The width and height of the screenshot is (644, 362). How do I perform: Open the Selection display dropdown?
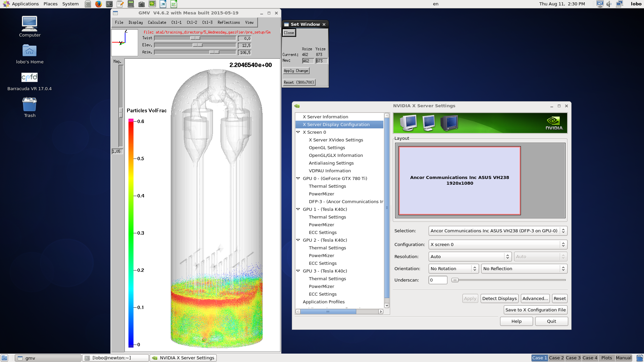[x=498, y=231]
